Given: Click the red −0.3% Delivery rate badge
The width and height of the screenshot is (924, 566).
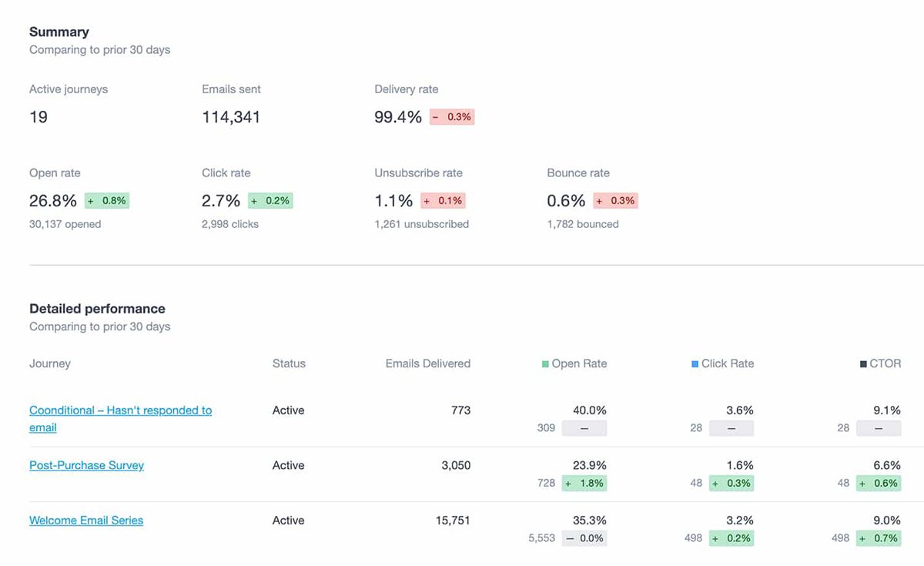Looking at the screenshot, I should [452, 117].
